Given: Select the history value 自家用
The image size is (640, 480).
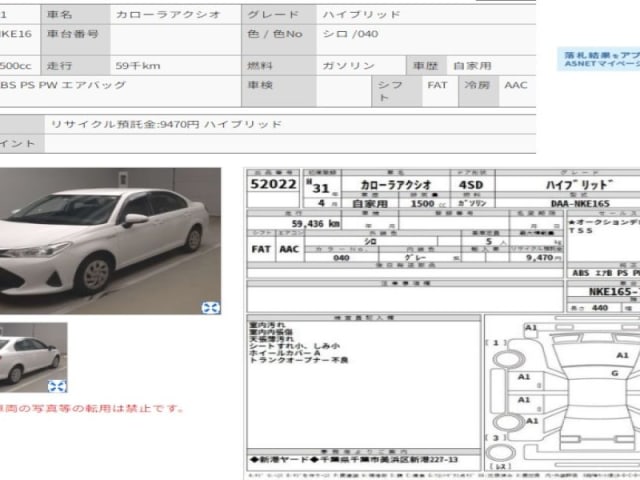Looking at the screenshot, I should (x=472, y=66).
